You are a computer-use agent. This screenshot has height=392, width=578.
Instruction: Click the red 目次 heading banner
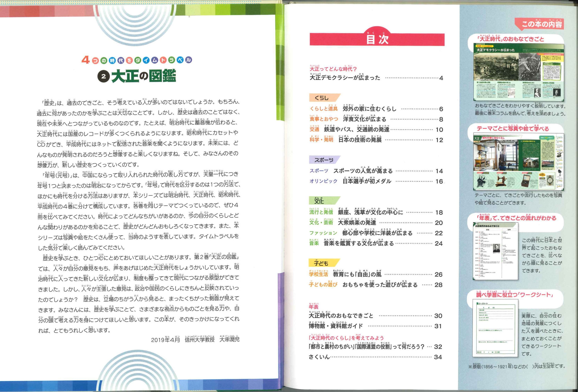(x=377, y=38)
